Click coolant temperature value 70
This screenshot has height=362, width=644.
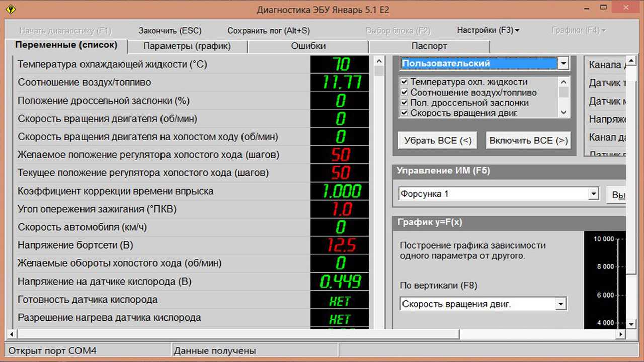click(340, 64)
